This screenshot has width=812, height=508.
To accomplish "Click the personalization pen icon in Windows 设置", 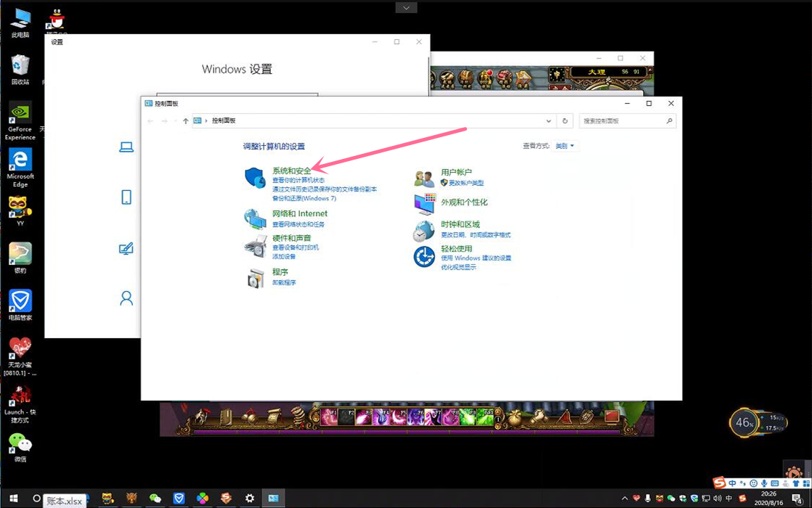I will [x=126, y=249].
